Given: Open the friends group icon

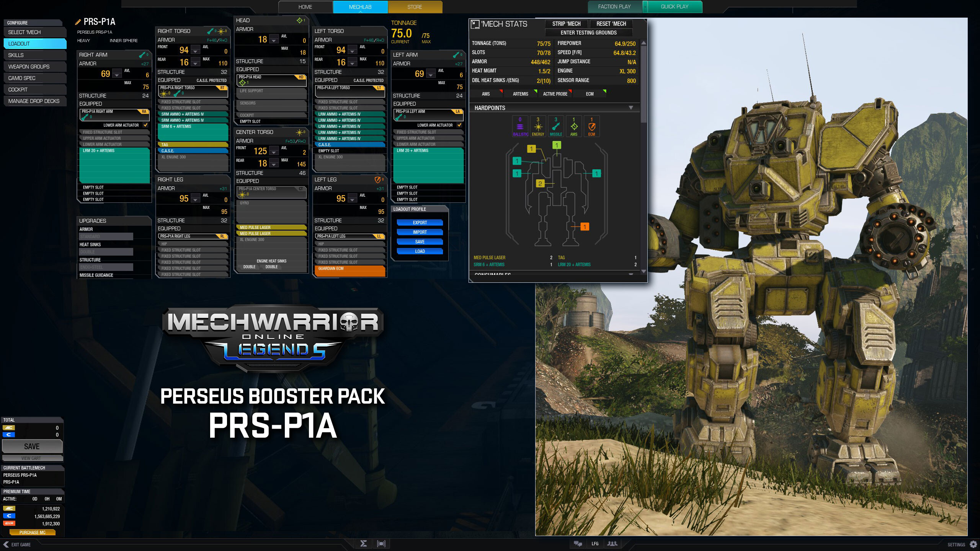Looking at the screenshot, I should [612, 544].
